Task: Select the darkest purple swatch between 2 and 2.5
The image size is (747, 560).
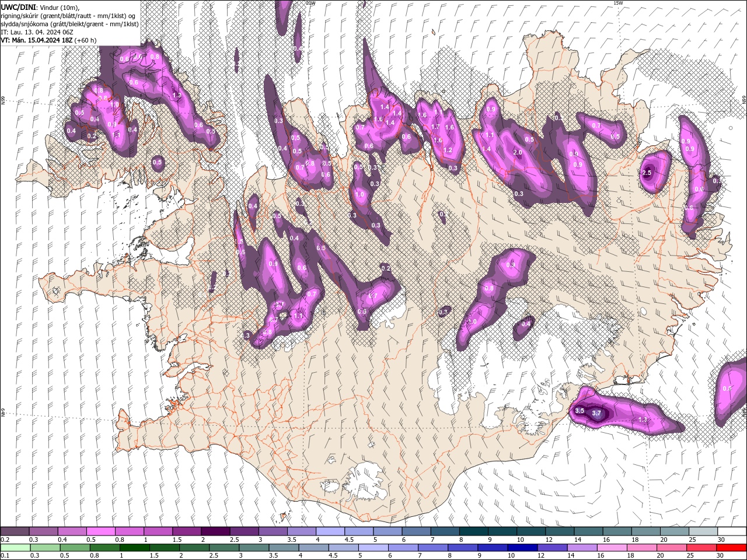Action: click(215, 531)
